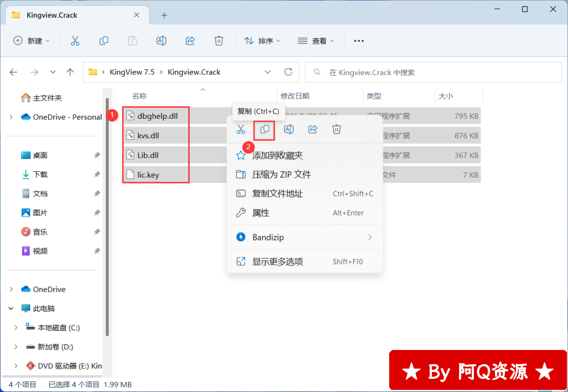Click the Rename icon in the top toolbar
The height and width of the screenshot is (392, 568).
tap(161, 40)
